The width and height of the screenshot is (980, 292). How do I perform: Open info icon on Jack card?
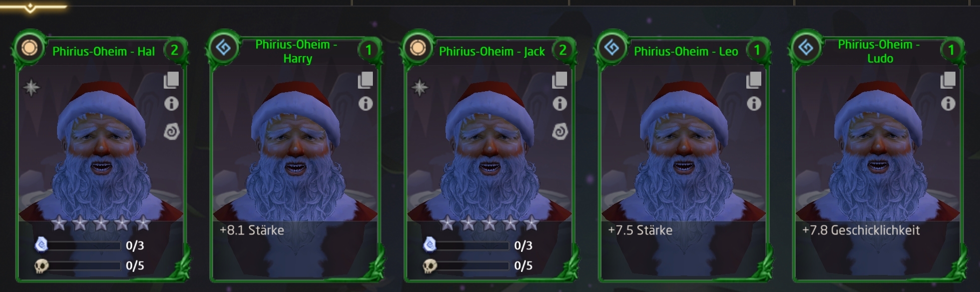(x=560, y=104)
